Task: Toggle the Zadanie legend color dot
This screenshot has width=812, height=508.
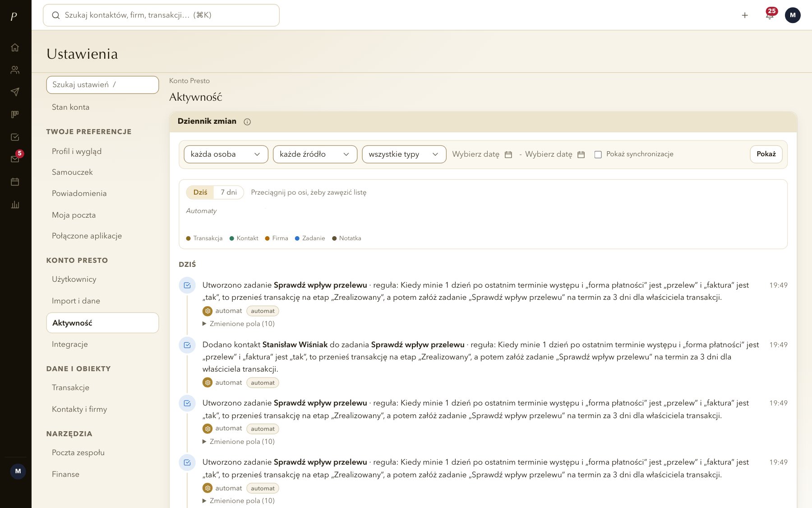Action: tap(297, 238)
